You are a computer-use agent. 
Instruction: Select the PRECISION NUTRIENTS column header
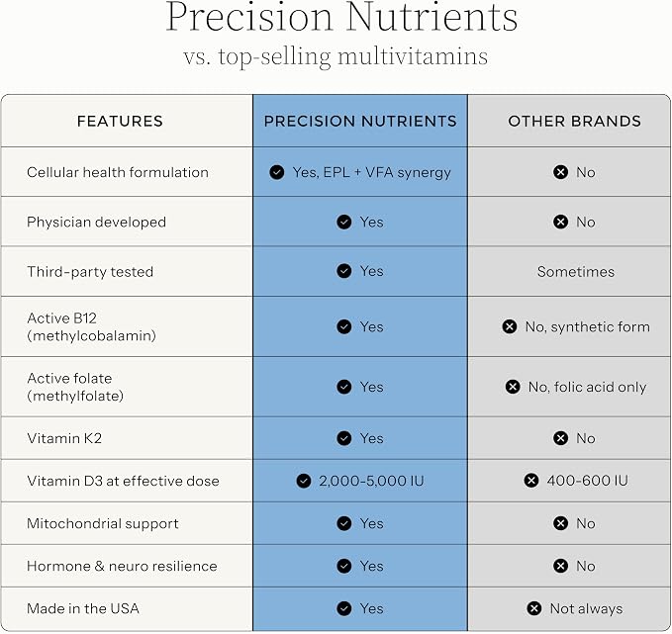click(x=360, y=122)
